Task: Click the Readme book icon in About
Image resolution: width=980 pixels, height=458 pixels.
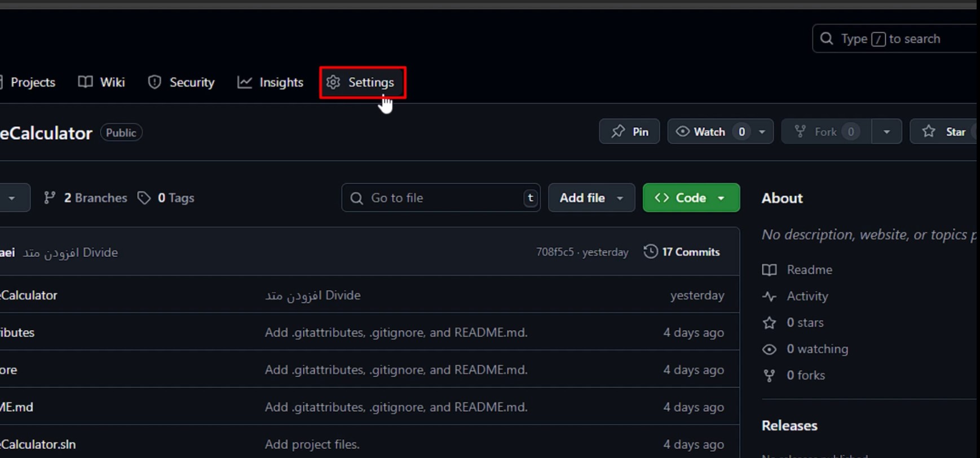Action: point(769,270)
